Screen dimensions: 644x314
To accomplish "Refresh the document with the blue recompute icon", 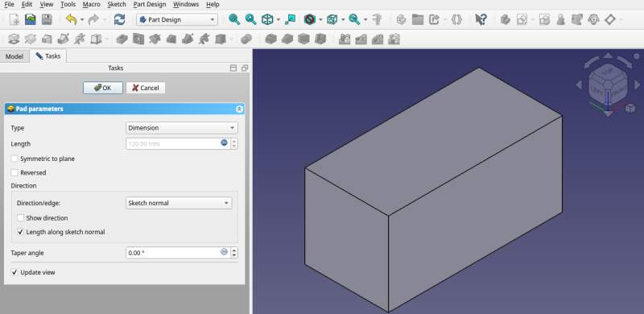I will pos(119,19).
